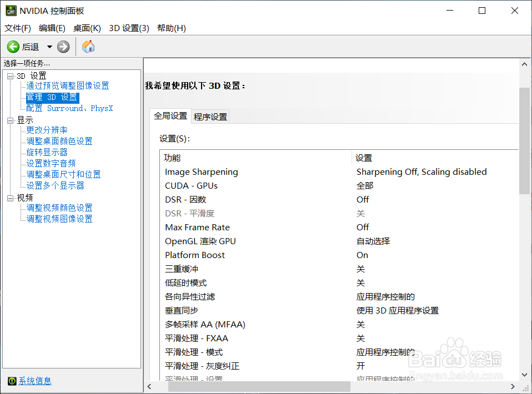The height and width of the screenshot is (394, 532).
Task: Open 通过预览调整图像设置
Action: [68, 86]
